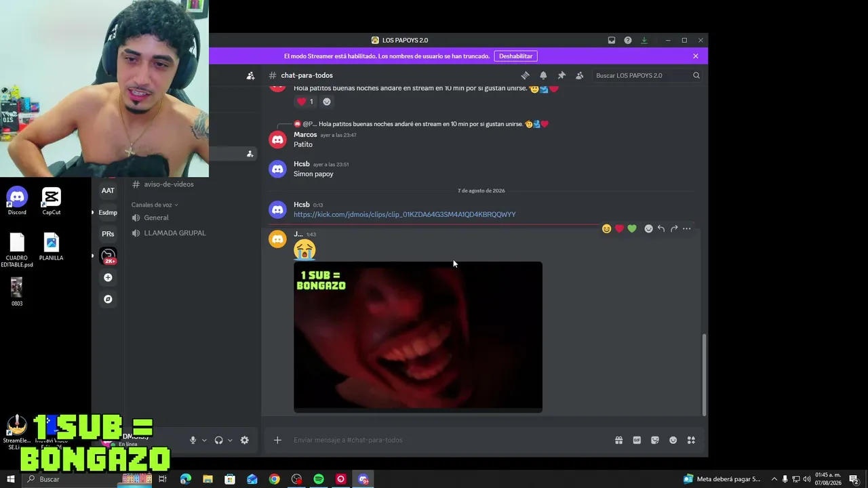This screenshot has height=488, width=868.
Task: Open notification settings bell icon
Action: [x=543, y=75]
